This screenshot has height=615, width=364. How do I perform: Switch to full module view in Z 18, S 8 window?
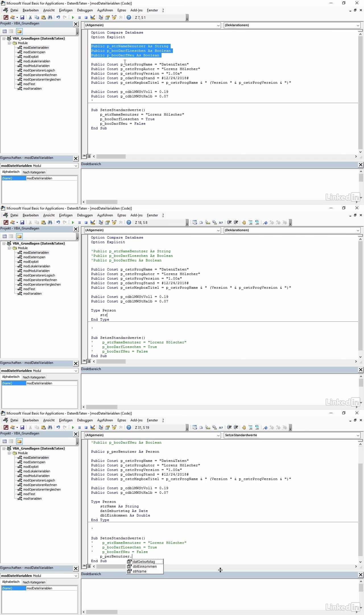pyautogui.click(x=89, y=361)
